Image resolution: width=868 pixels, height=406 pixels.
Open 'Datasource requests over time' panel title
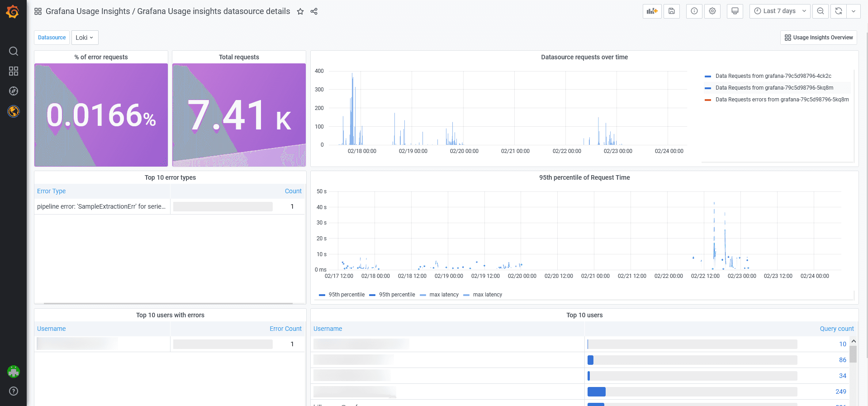(x=584, y=57)
